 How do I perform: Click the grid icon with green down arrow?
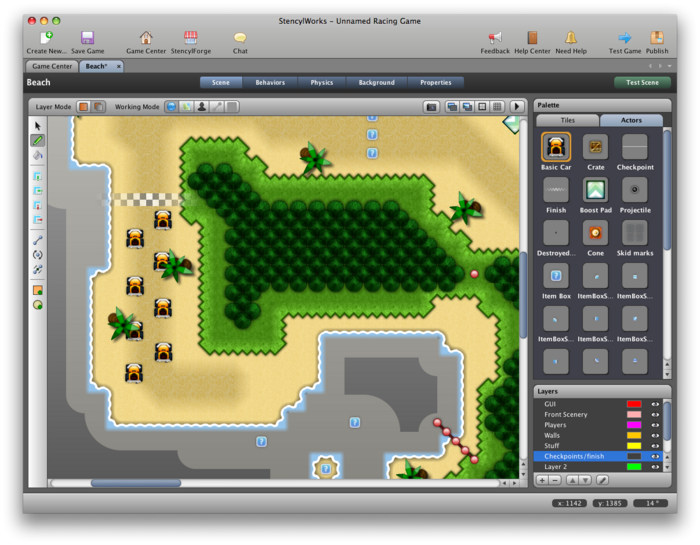(38, 176)
